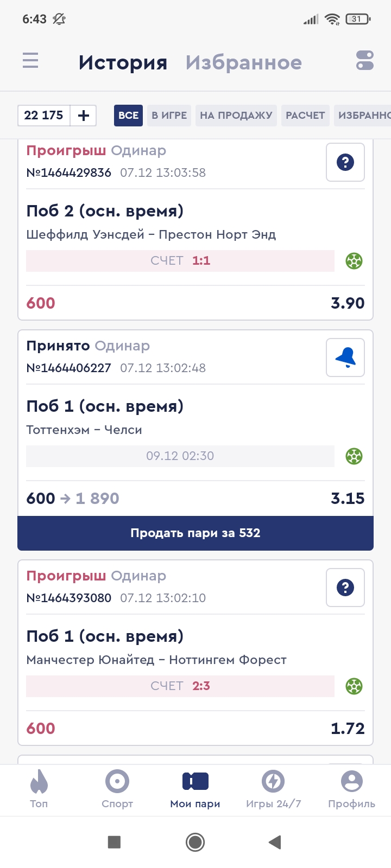Tap the plus icon to add funds
The width and height of the screenshot is (391, 868).
tap(84, 116)
